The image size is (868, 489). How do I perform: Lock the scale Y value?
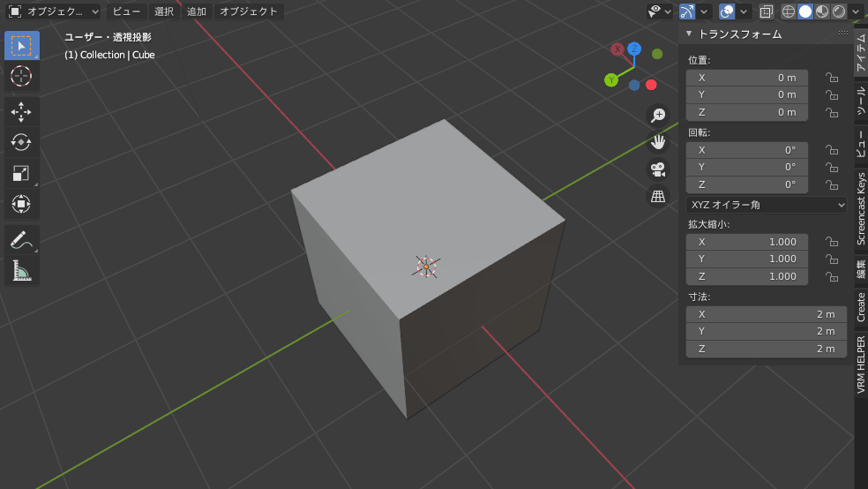[x=832, y=260]
